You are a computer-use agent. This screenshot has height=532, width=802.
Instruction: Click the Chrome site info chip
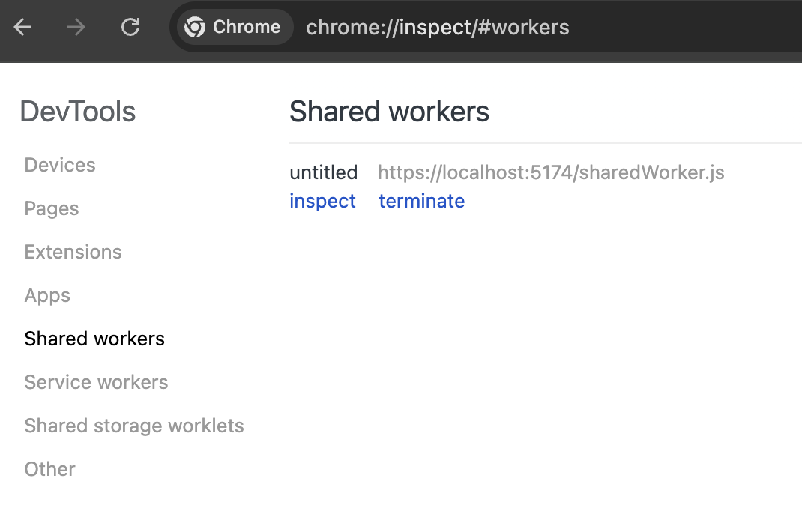235,27
